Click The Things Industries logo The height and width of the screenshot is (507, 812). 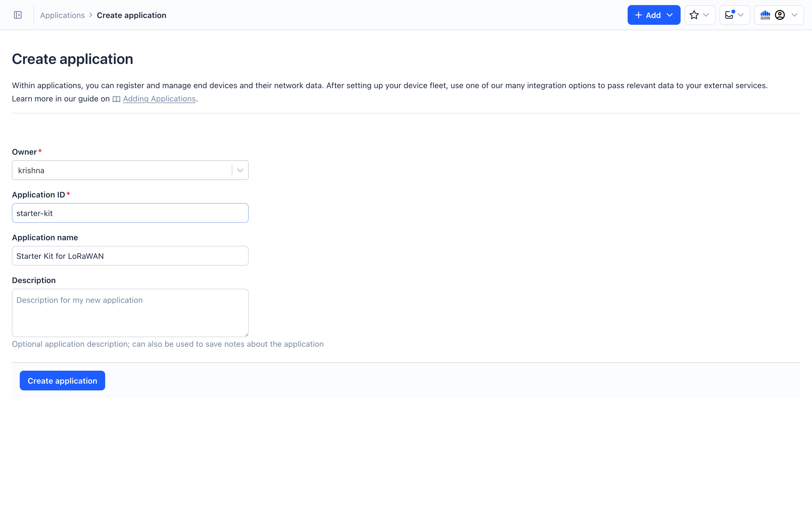pyautogui.click(x=765, y=15)
